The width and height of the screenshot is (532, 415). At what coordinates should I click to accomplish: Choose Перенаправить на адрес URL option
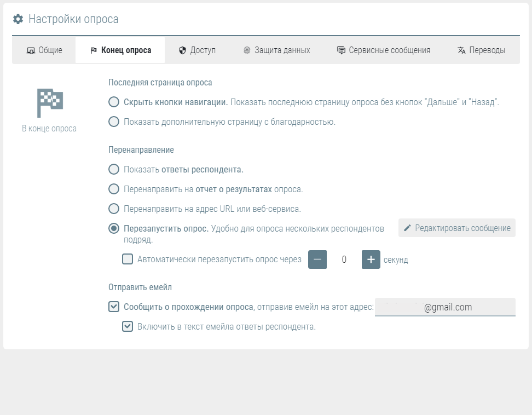click(114, 209)
